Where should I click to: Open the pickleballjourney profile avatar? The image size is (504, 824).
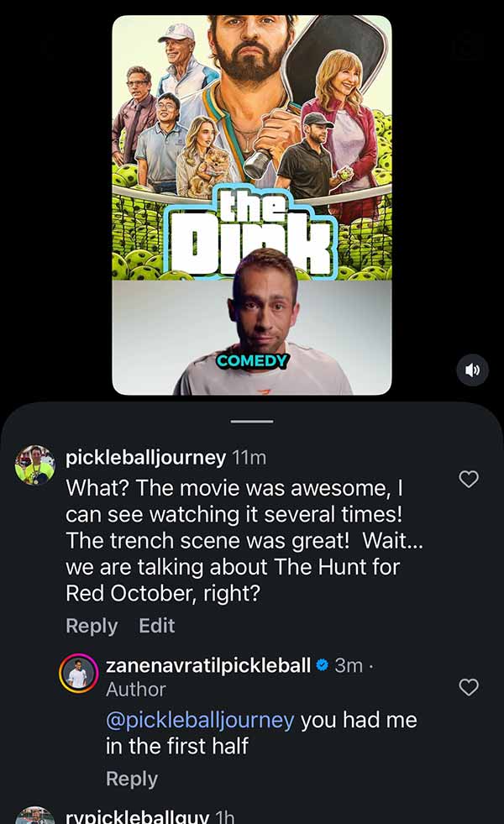34,464
